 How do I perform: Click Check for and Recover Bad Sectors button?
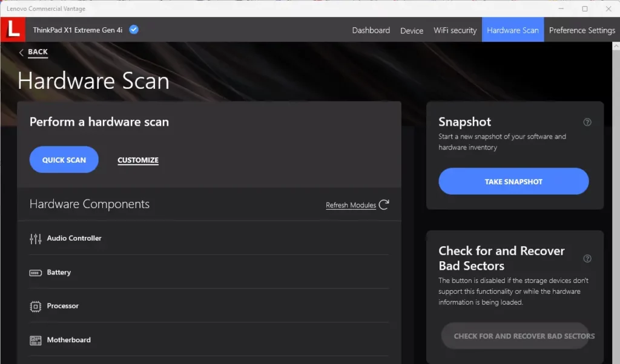pyautogui.click(x=515, y=336)
